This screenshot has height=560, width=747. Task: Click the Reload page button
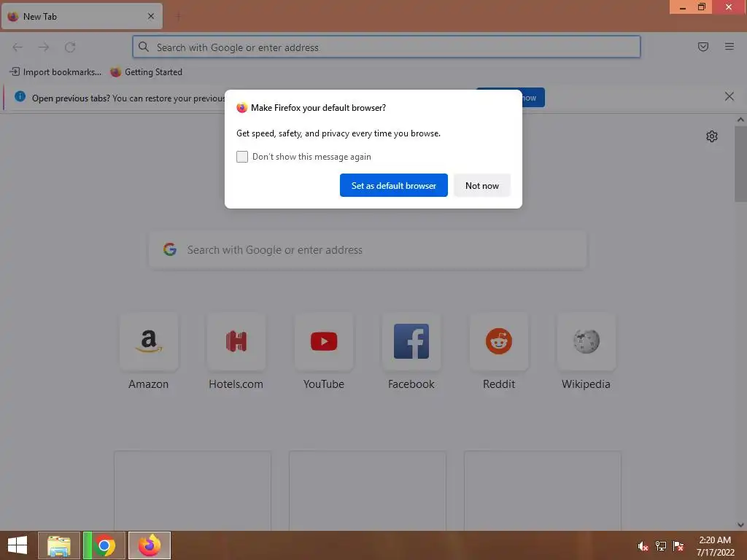[x=70, y=47]
